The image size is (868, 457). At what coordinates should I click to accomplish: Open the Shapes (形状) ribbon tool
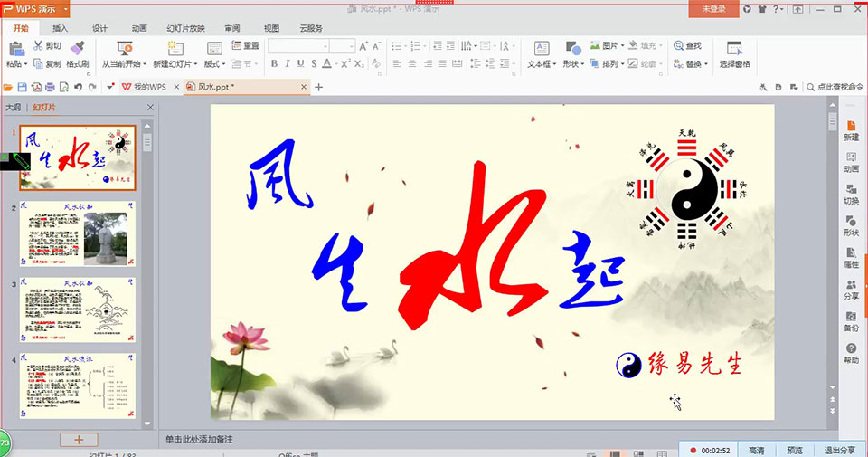coord(573,54)
